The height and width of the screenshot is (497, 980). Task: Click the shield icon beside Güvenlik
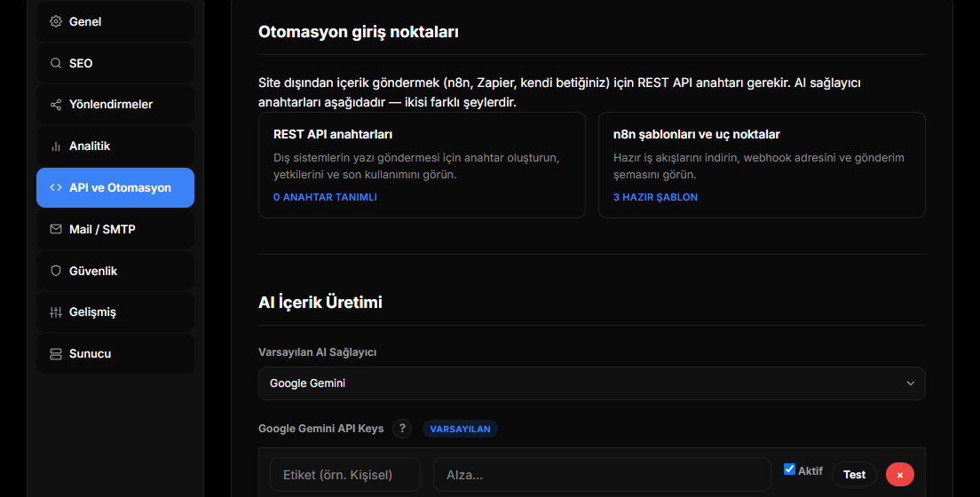(56, 271)
